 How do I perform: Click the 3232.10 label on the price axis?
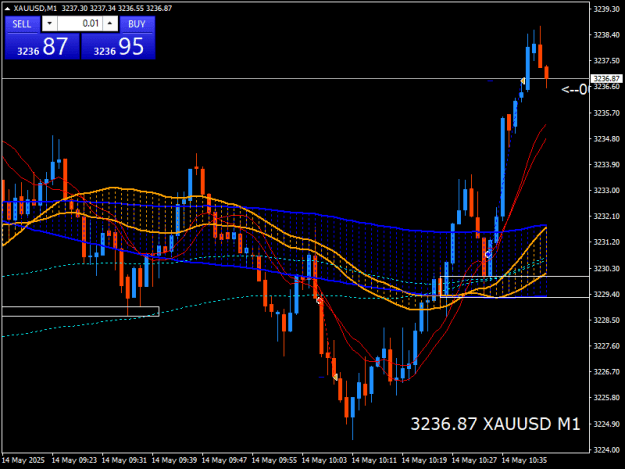606,216
